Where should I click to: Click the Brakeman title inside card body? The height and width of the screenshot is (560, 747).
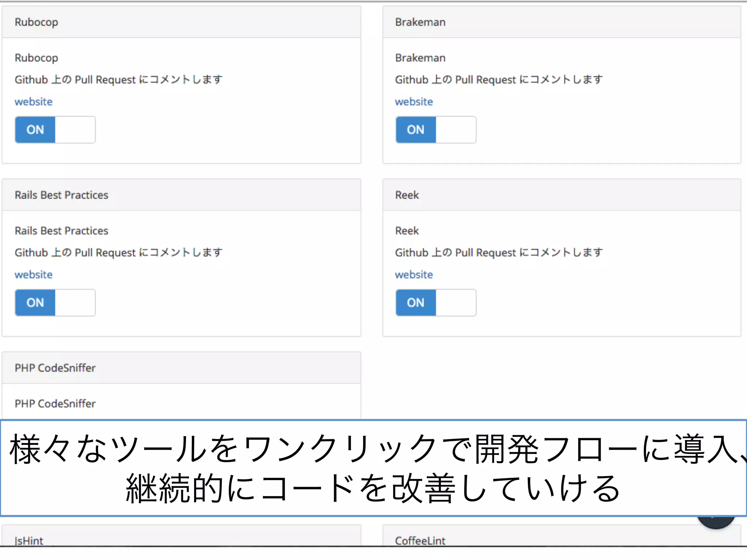pos(420,58)
